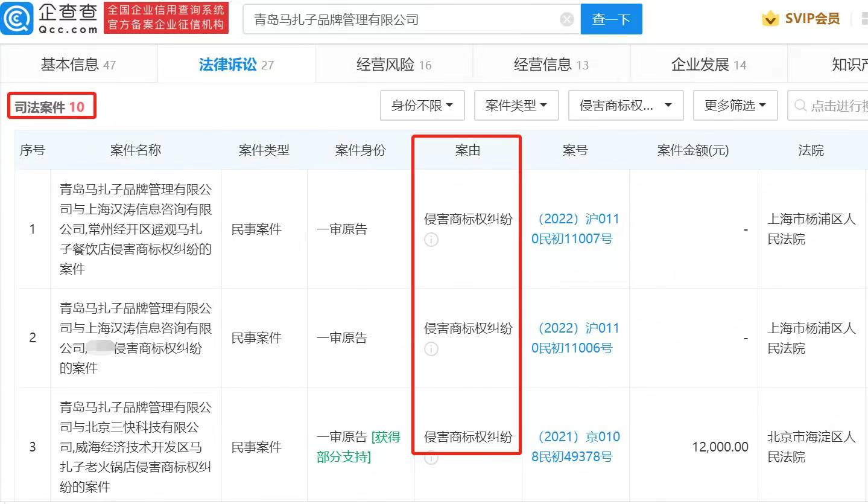This screenshot has height=504, width=868.
Task: Click the 案件金额(元) column header
Action: (693, 150)
